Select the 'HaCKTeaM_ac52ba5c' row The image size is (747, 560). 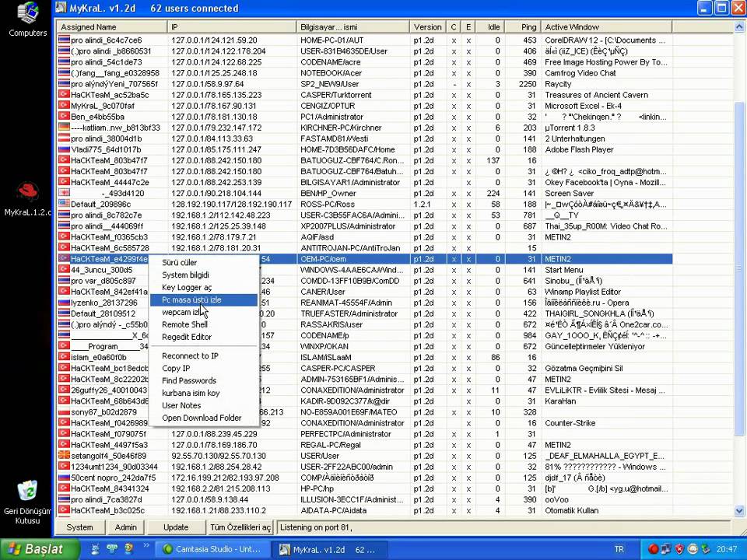click(x=365, y=95)
